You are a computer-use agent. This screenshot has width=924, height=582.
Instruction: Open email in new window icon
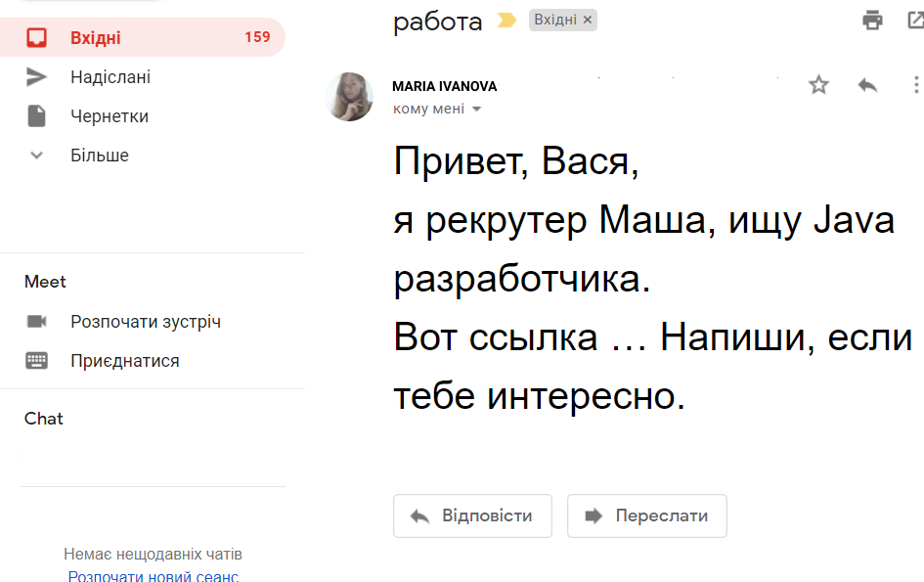(916, 20)
